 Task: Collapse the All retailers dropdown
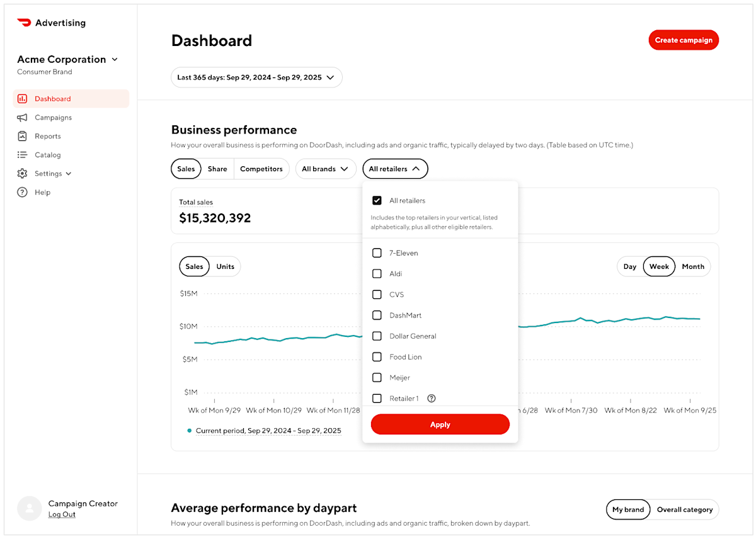pyautogui.click(x=395, y=169)
